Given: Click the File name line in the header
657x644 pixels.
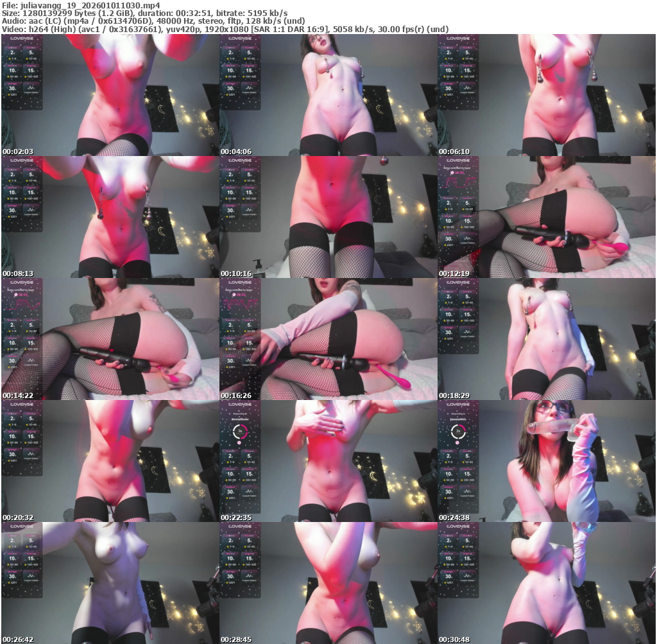Looking at the screenshot, I should tap(80, 5).
